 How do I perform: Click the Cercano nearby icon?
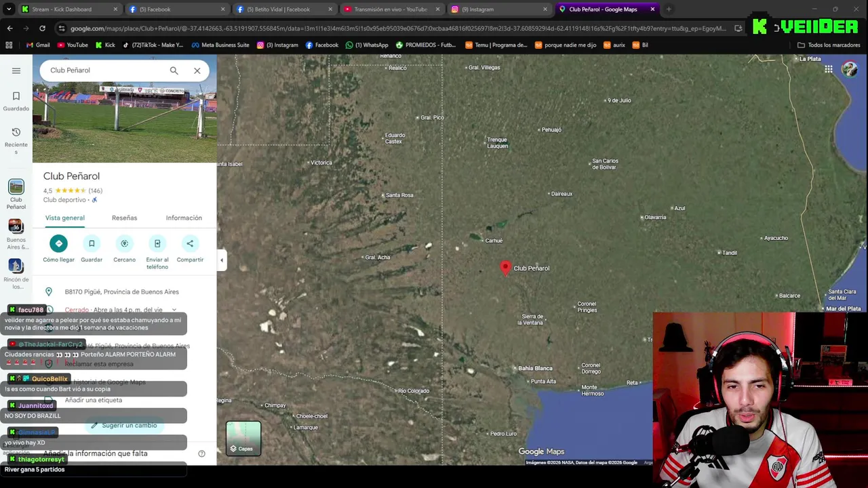pyautogui.click(x=124, y=243)
